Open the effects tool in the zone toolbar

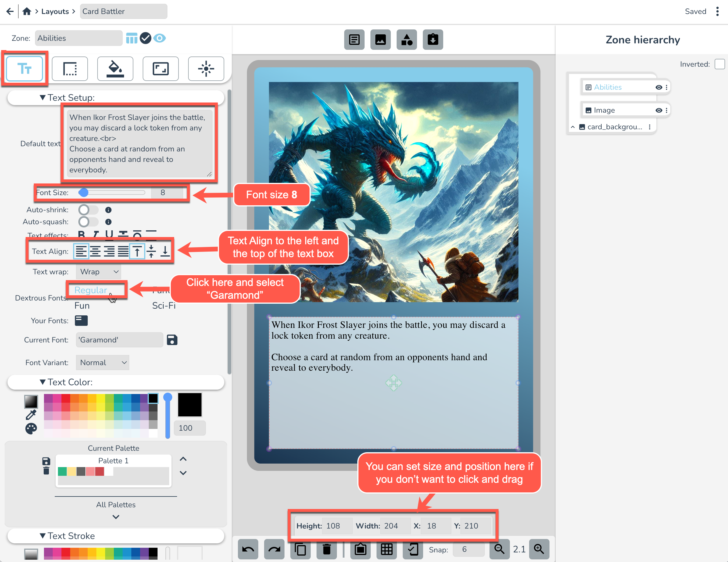(x=206, y=69)
